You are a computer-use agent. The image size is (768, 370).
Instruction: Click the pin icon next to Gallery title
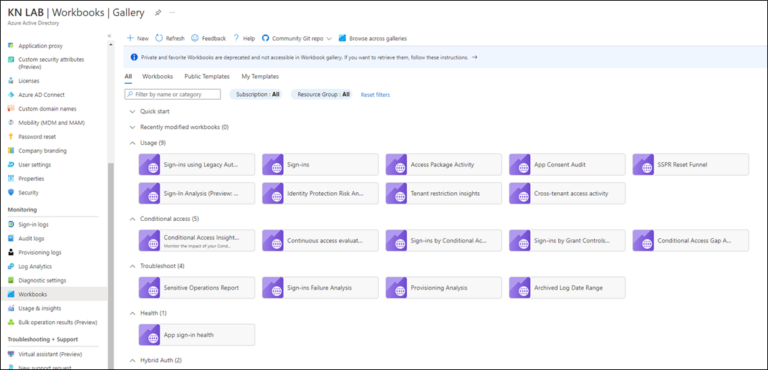[158, 13]
